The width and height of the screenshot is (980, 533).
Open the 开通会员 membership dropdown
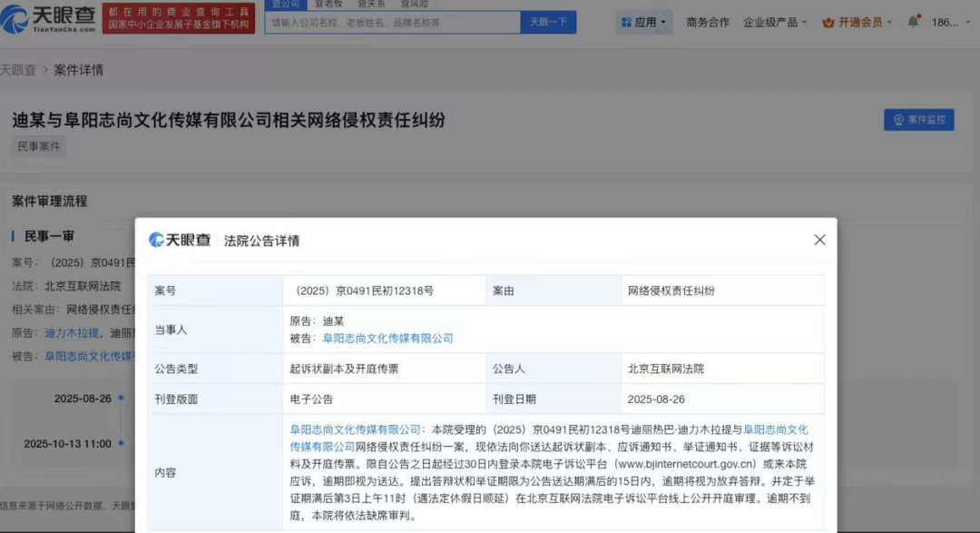(x=857, y=22)
